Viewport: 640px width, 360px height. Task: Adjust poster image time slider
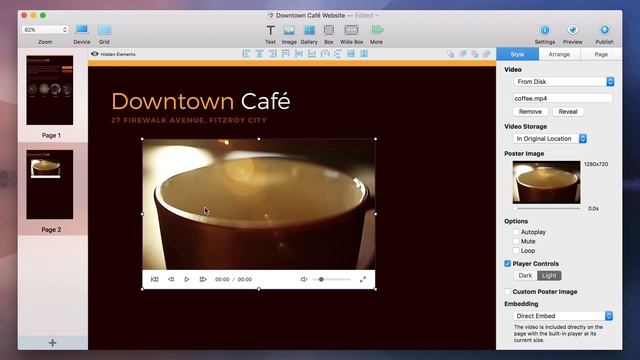click(x=547, y=208)
